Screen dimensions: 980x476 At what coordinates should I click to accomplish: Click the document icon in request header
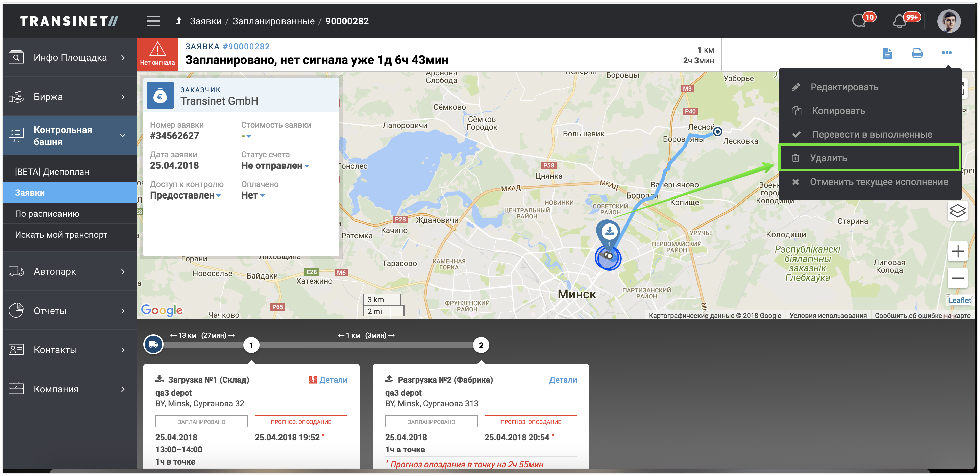887,53
